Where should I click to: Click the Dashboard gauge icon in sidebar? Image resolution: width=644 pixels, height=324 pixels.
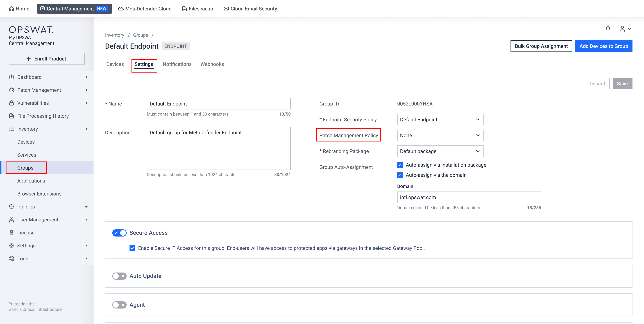(x=12, y=77)
